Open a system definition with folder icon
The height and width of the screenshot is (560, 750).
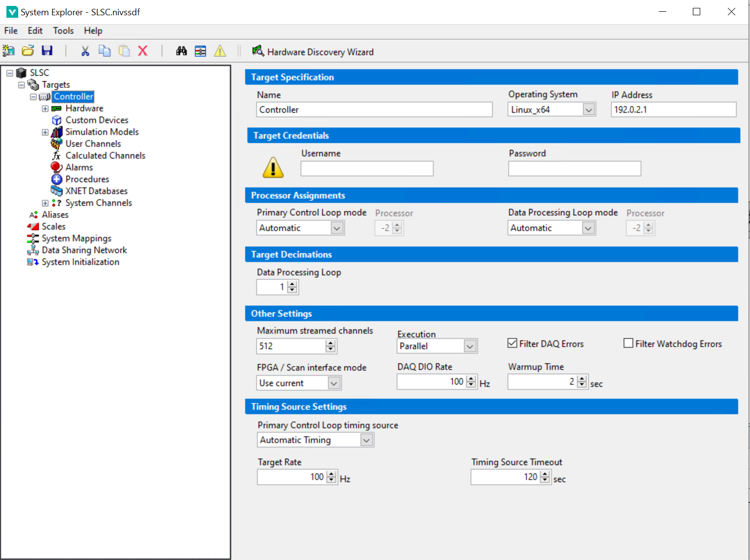point(28,51)
